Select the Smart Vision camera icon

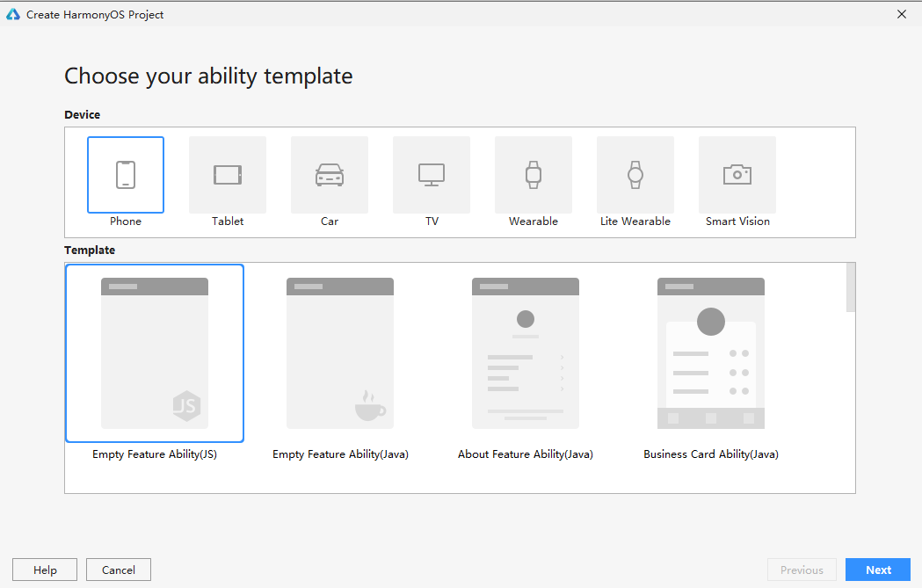(737, 175)
